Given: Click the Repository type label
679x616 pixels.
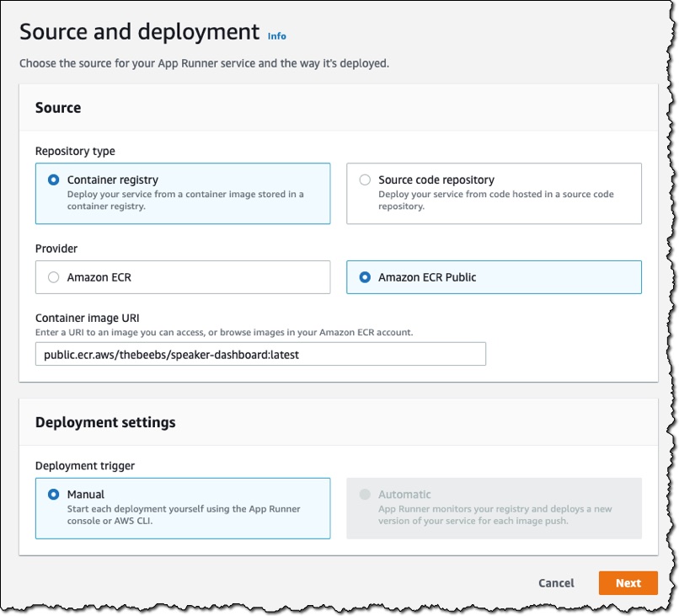Looking at the screenshot, I should click(x=75, y=151).
